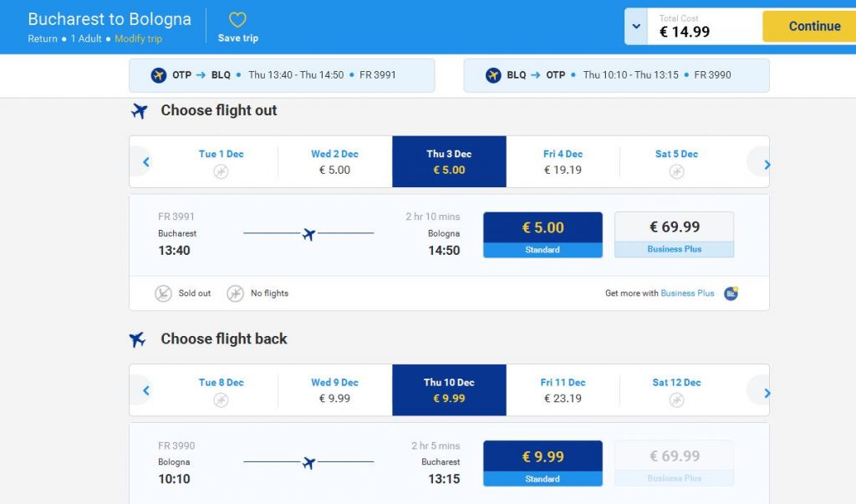Click the plane icon beside Choose flight out
This screenshot has width=856, height=504.
(139, 109)
